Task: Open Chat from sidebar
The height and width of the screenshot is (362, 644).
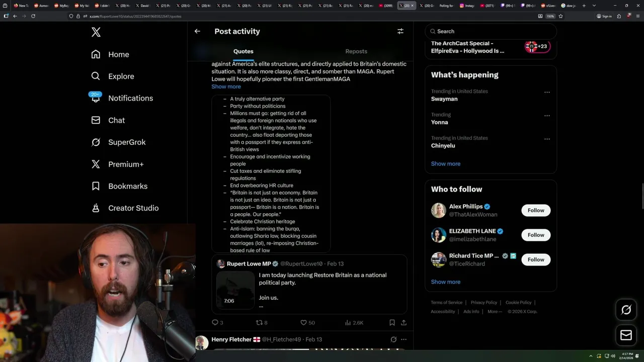Action: pos(108,120)
